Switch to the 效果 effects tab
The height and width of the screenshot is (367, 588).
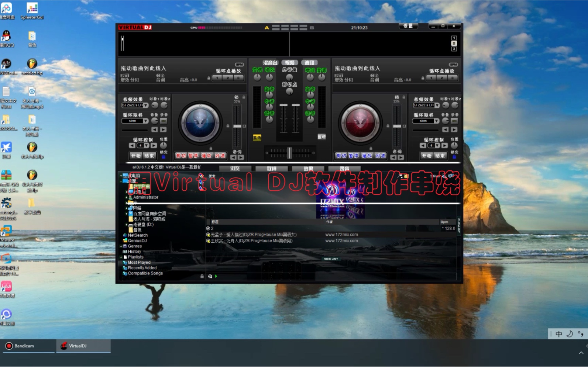pos(308,169)
